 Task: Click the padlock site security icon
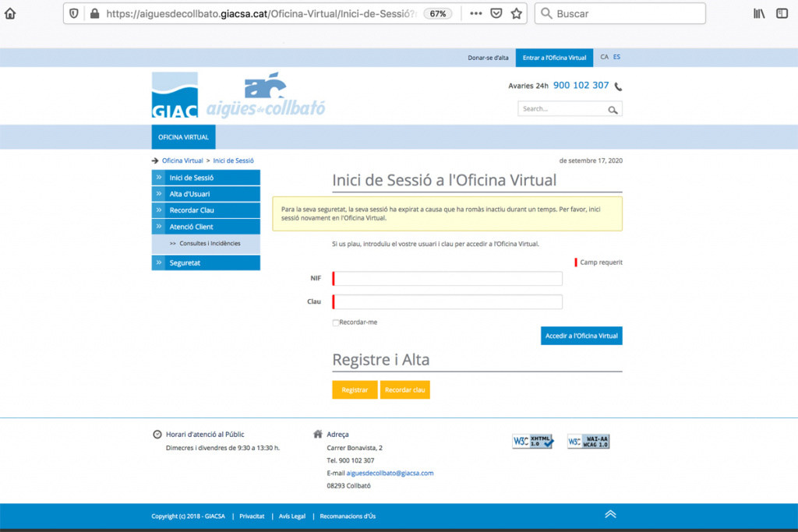94,14
